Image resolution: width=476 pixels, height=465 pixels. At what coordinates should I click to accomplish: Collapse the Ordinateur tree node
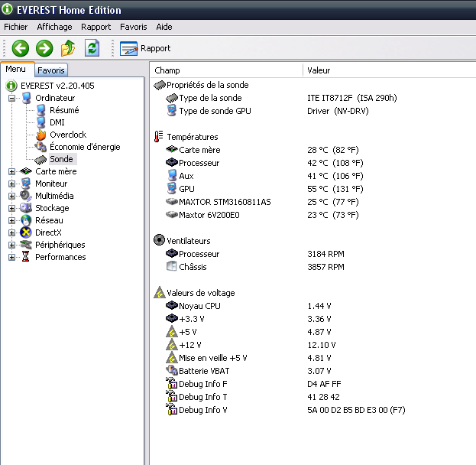(11, 98)
